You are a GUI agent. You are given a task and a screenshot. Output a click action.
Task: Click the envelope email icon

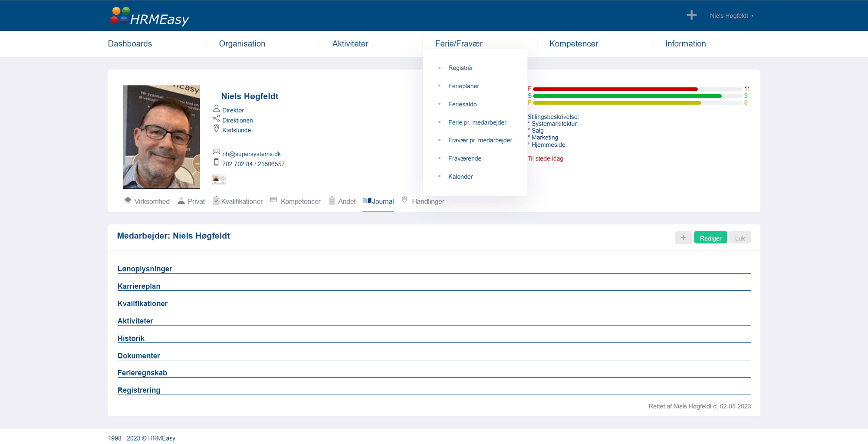pos(216,152)
